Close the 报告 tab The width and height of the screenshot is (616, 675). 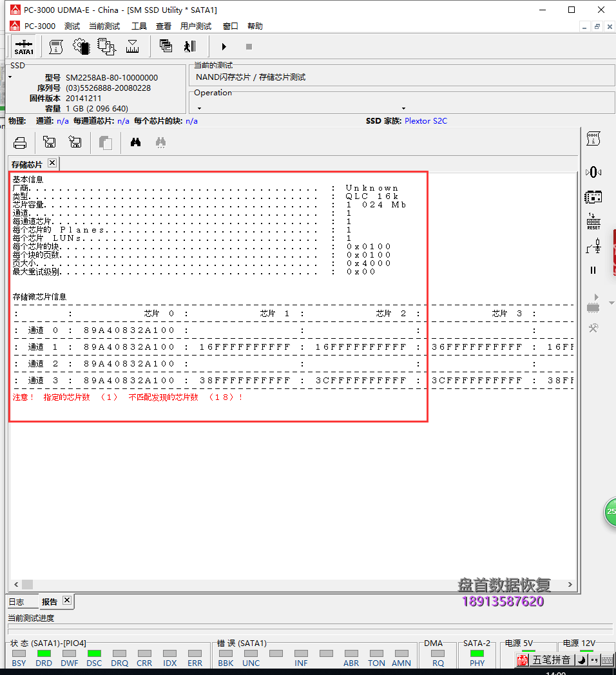click(x=67, y=600)
